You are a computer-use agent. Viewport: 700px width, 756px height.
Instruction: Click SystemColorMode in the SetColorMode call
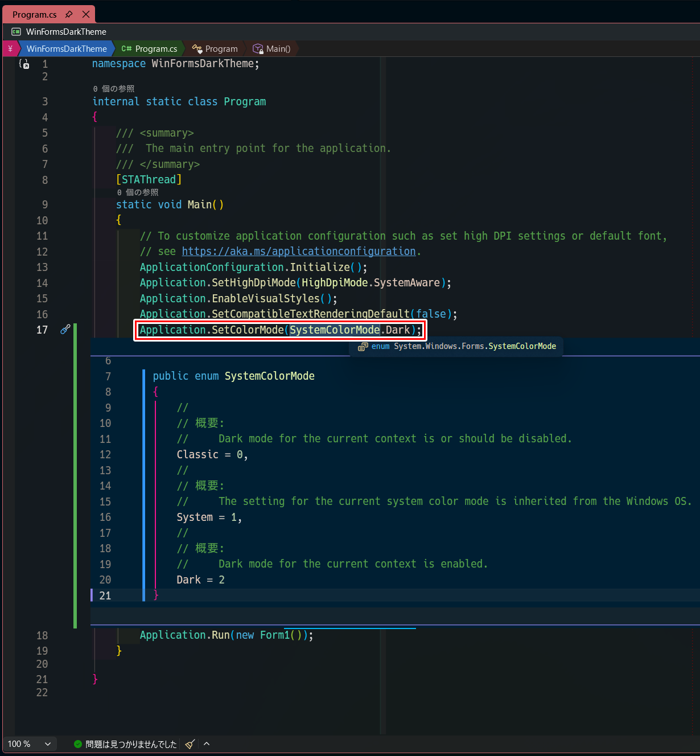(335, 330)
